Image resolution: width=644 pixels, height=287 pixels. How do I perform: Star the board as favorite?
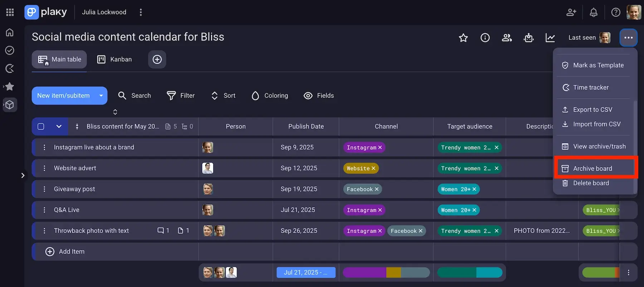(x=463, y=38)
